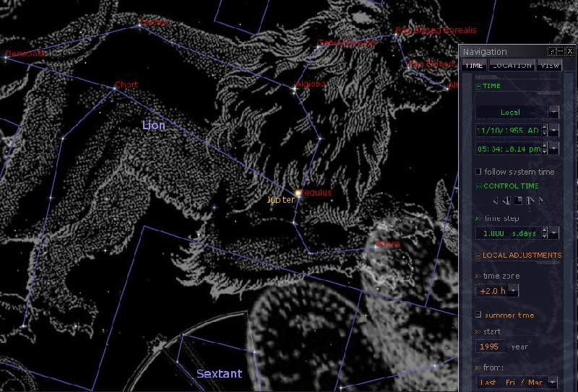
Task: Step time forward one step
Action: tap(530, 201)
